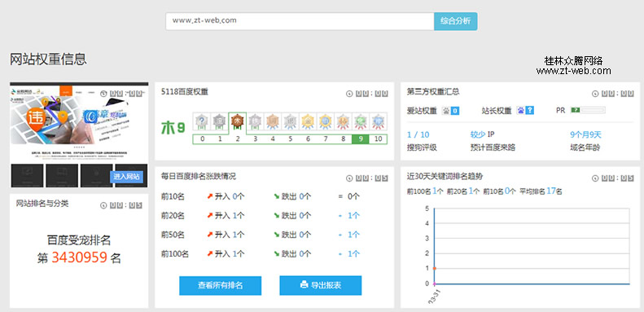644x312 pixels.
Task: Click the large green 木9 weight label
Action: pos(173,128)
